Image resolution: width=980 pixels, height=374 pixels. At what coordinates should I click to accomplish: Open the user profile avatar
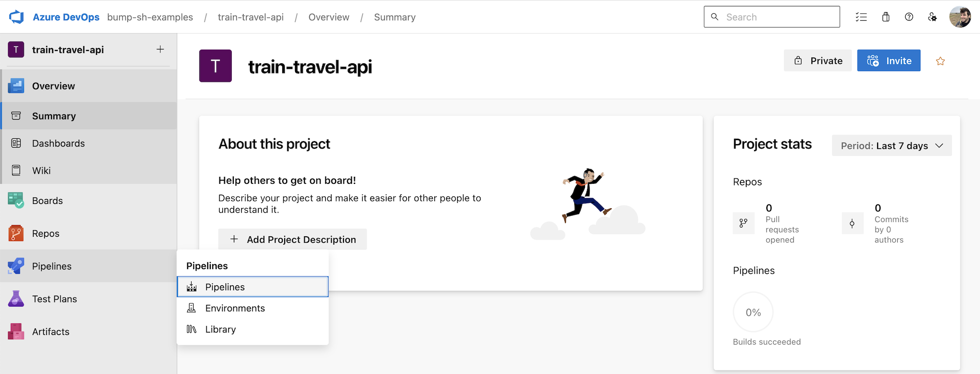click(959, 17)
